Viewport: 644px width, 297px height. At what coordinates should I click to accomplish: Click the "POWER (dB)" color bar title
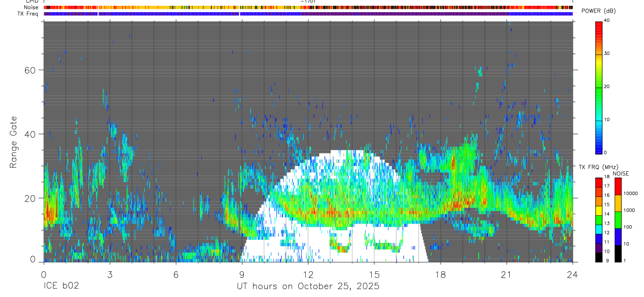pyautogui.click(x=598, y=12)
